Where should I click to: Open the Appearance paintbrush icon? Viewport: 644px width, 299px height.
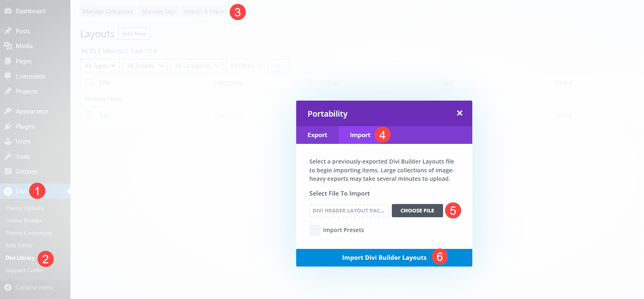9,111
